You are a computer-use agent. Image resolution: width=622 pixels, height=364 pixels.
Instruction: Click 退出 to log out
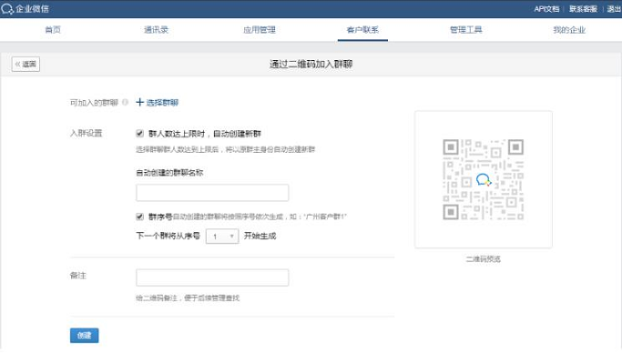tap(613, 9)
